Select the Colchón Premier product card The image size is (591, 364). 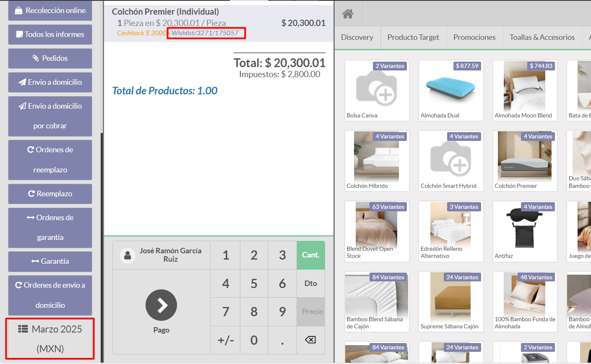(525, 161)
